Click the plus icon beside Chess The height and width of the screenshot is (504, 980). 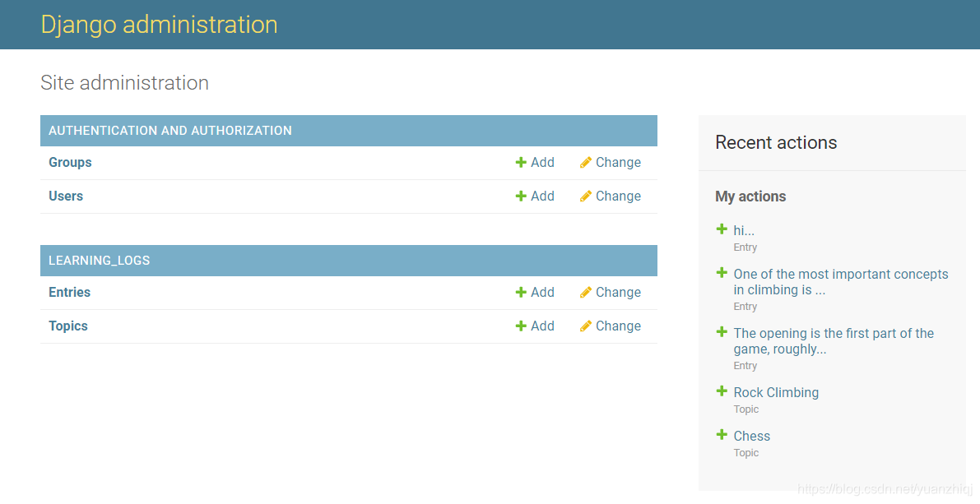(722, 435)
